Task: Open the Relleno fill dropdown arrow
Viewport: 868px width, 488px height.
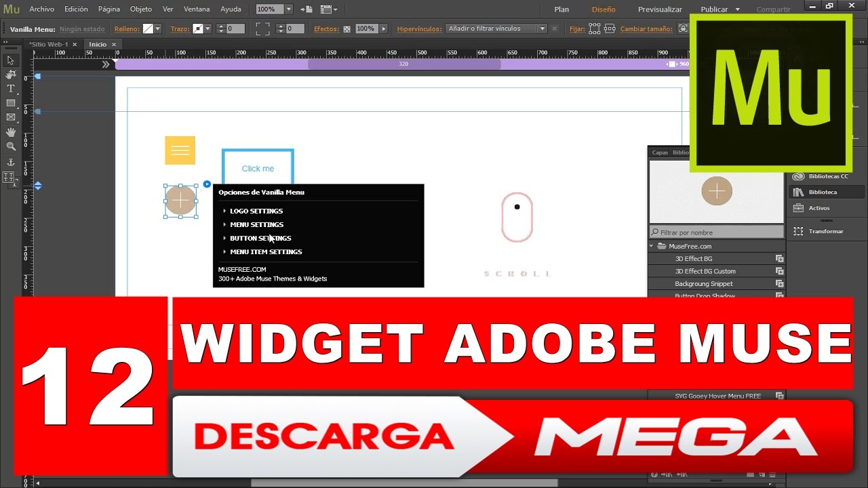Action: (158, 29)
